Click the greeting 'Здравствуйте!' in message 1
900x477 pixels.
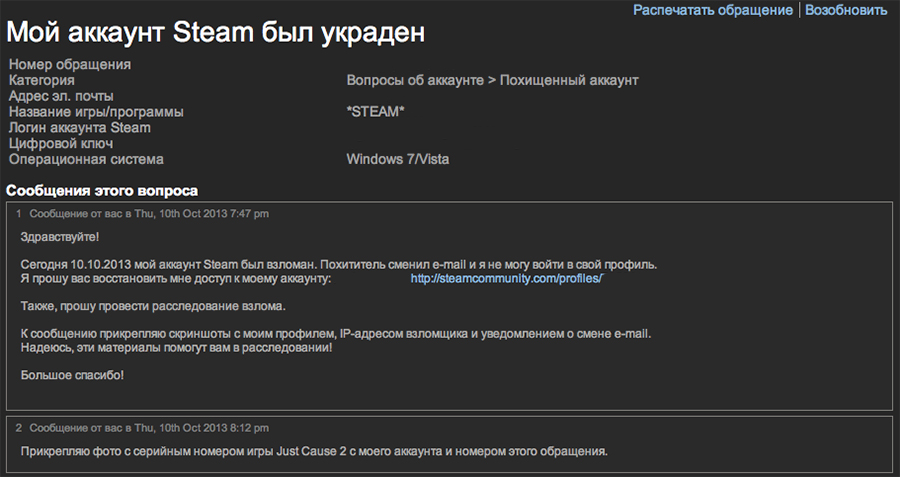[x=60, y=236]
